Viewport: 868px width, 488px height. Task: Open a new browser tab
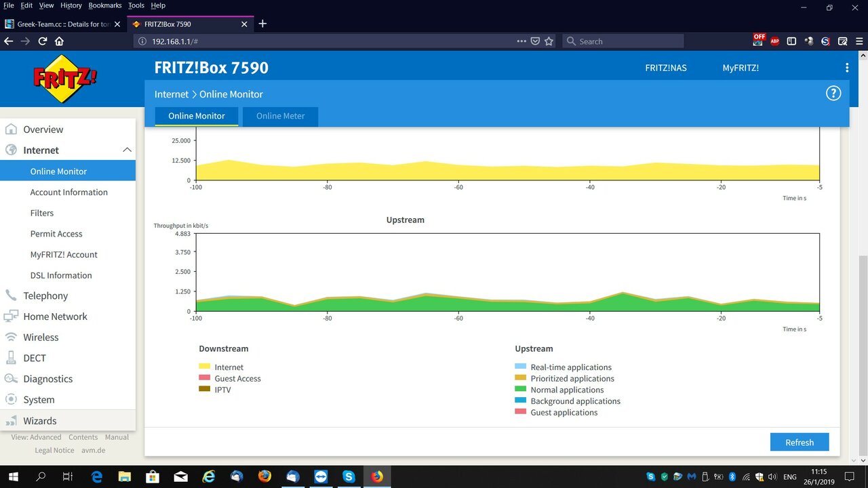[262, 24]
